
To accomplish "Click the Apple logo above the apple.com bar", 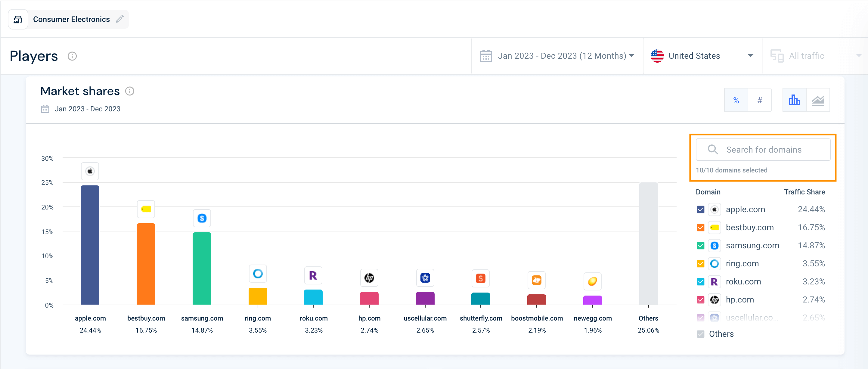I will click(90, 171).
